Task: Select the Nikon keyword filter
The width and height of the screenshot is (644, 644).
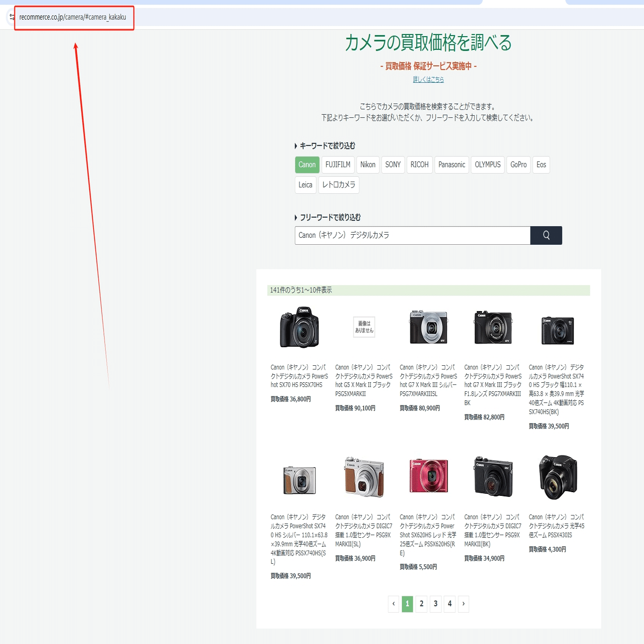Action: coord(368,165)
